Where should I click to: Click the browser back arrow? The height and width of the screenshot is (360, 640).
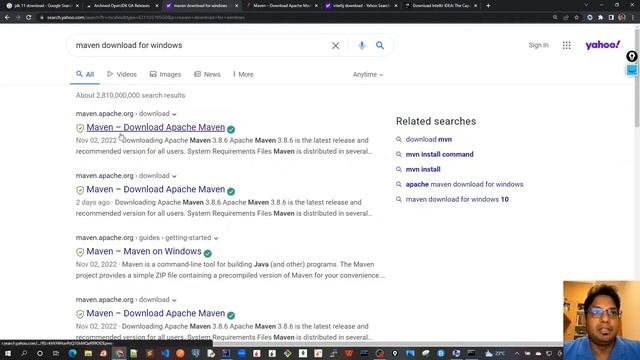(x=7, y=18)
